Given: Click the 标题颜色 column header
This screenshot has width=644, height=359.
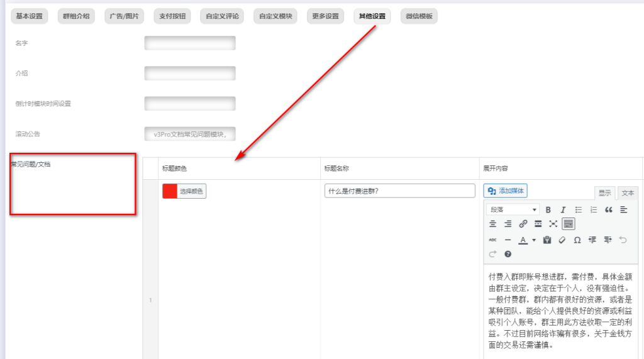Looking at the screenshot, I should point(175,168).
